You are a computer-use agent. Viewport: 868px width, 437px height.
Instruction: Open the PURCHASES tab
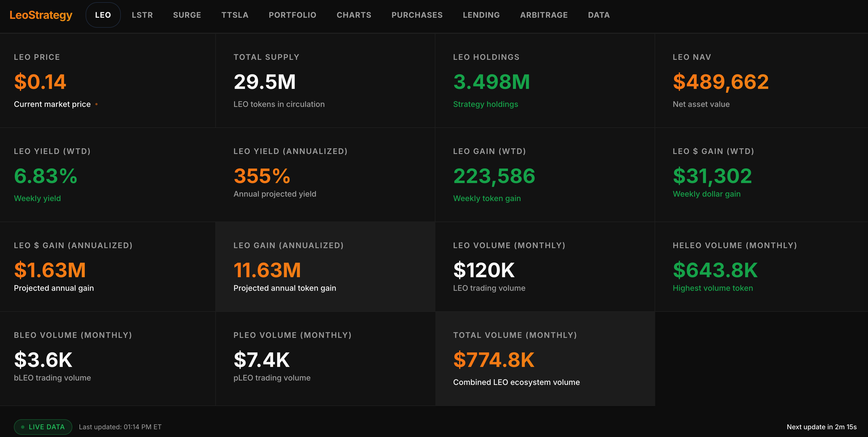click(417, 15)
